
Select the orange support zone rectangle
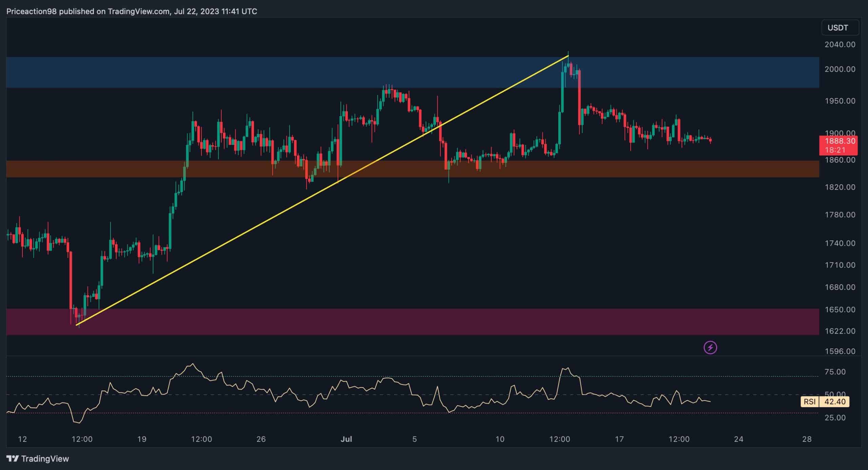pyautogui.click(x=413, y=169)
